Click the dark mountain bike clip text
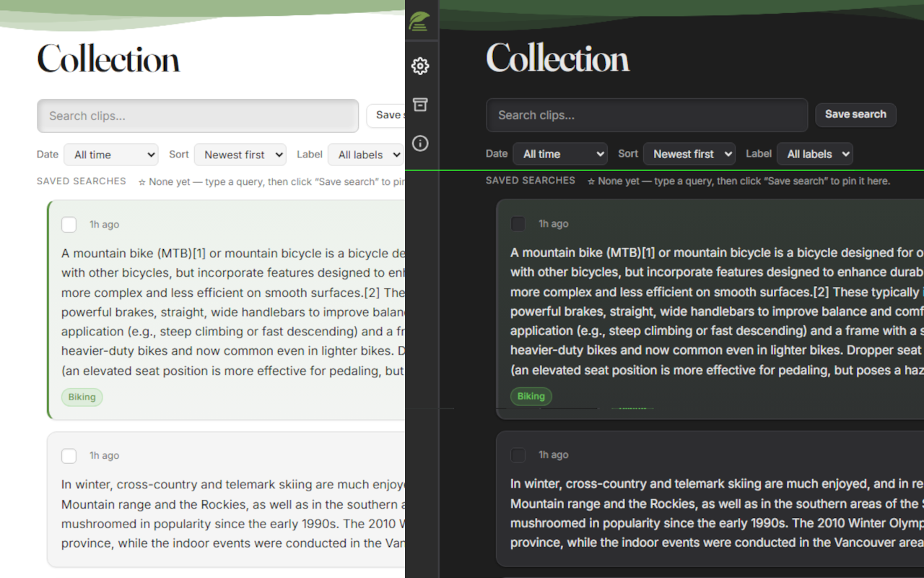 pyautogui.click(x=717, y=311)
